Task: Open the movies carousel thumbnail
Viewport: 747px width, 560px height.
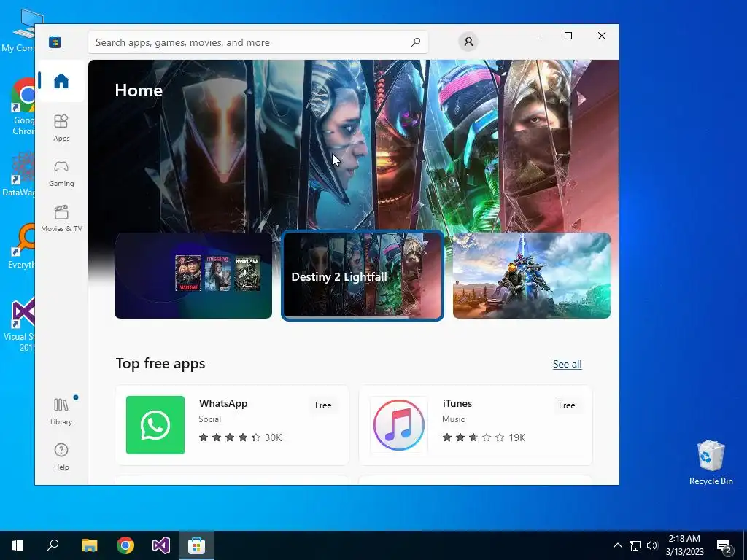Action: click(193, 275)
